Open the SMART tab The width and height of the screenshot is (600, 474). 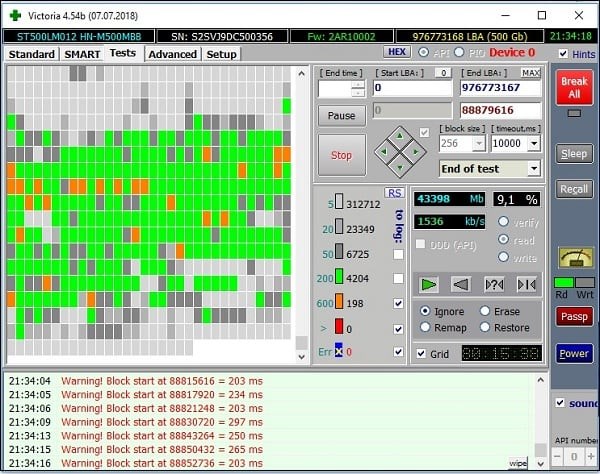click(x=82, y=54)
